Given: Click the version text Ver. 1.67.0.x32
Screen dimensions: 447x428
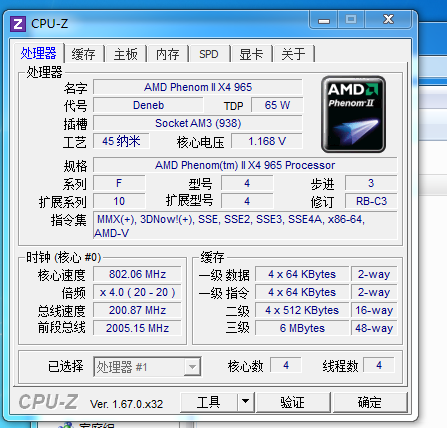Looking at the screenshot, I should coord(127,404).
